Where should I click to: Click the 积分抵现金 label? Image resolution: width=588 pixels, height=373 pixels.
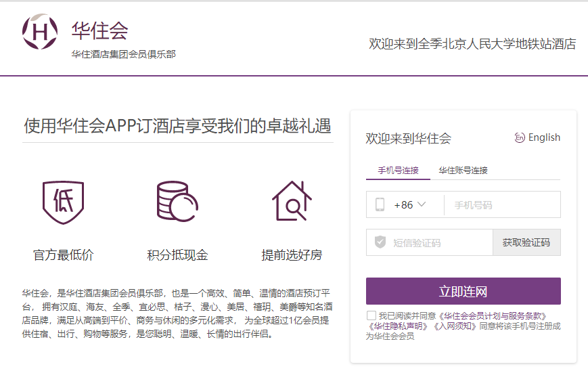pos(177,255)
